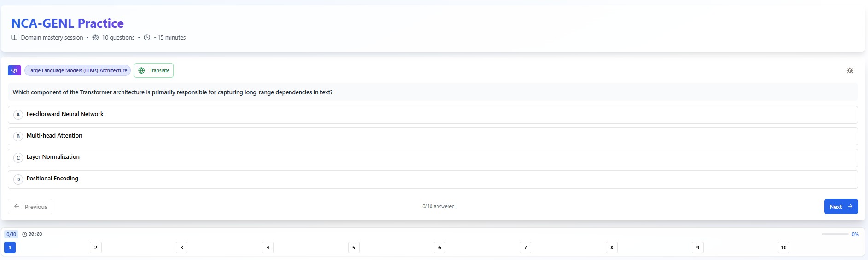Click the right arrow icon on Next

[850, 207]
